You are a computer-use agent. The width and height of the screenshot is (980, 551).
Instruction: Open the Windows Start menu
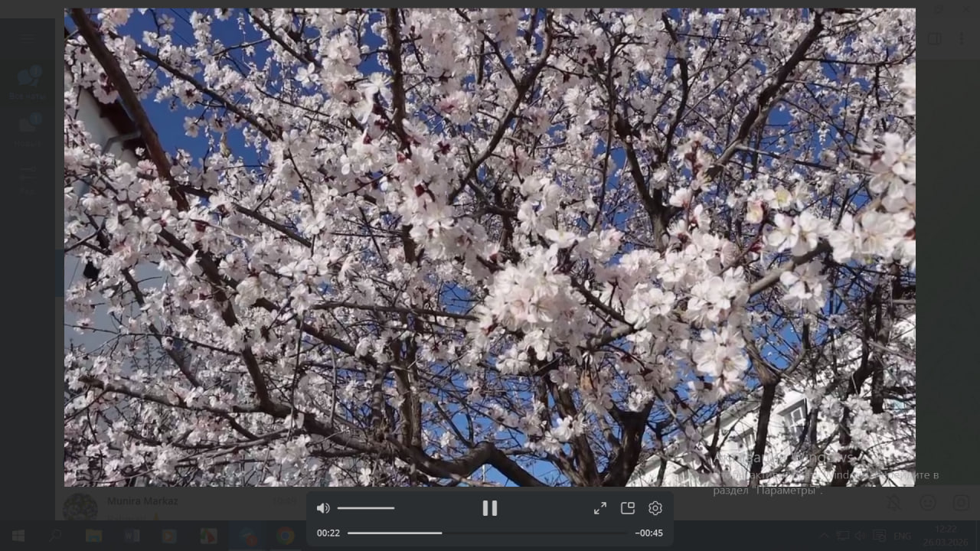(x=18, y=536)
